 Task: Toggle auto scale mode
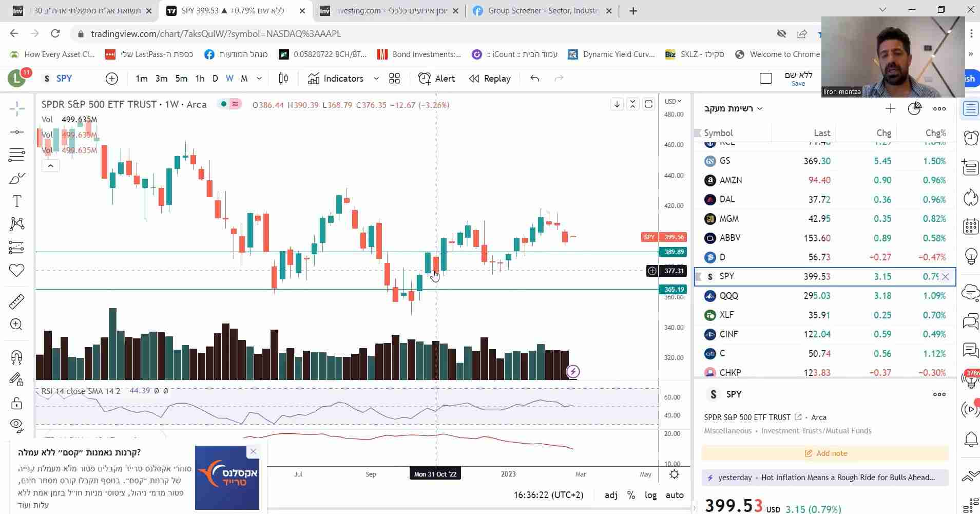pyautogui.click(x=675, y=495)
